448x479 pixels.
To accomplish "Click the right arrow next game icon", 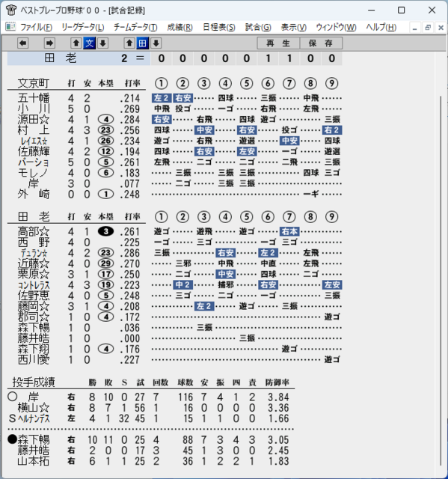I will pyautogui.click(x=49, y=43).
